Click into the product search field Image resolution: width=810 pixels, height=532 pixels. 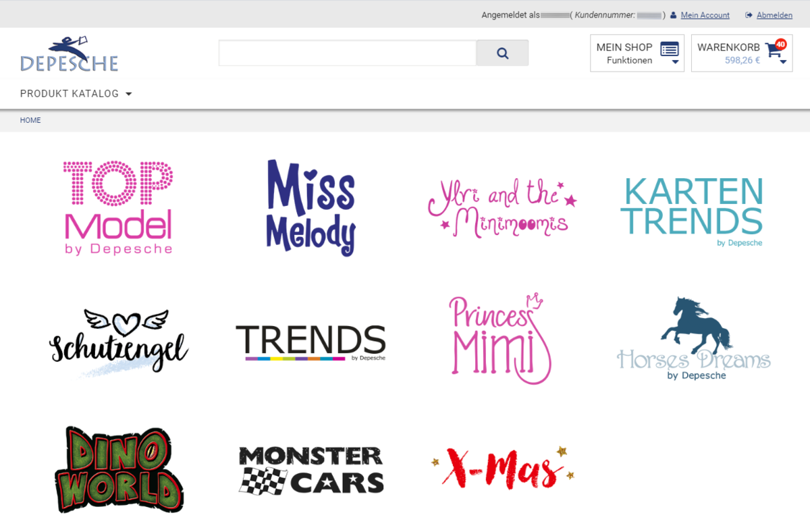[348, 53]
